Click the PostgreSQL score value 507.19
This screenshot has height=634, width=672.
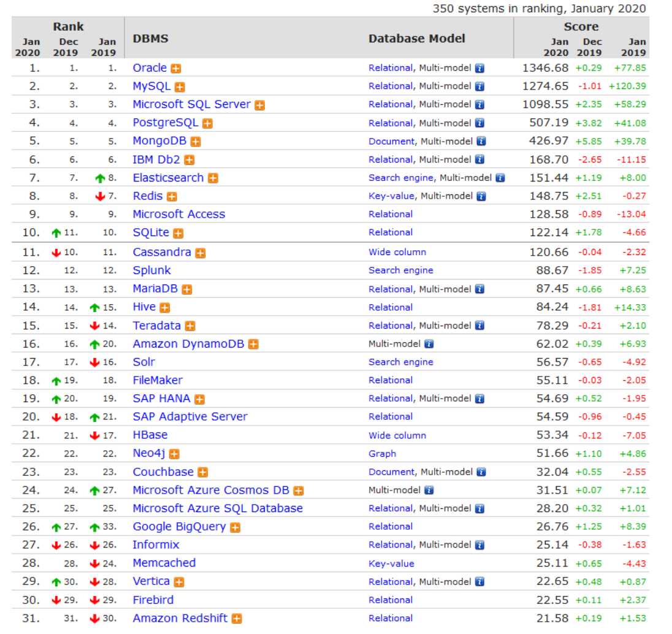549,123
